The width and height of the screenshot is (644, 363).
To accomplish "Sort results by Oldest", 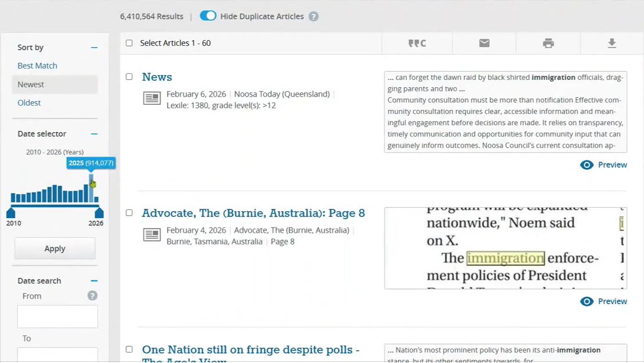I will click(29, 103).
